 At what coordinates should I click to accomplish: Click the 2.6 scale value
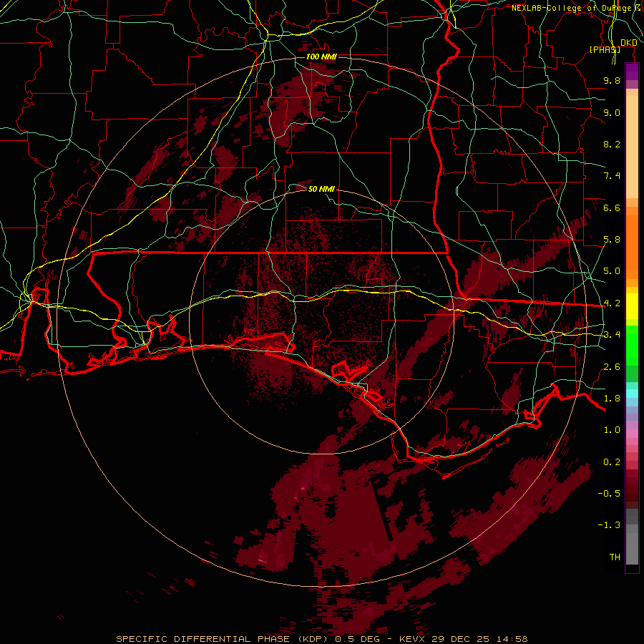point(612,367)
